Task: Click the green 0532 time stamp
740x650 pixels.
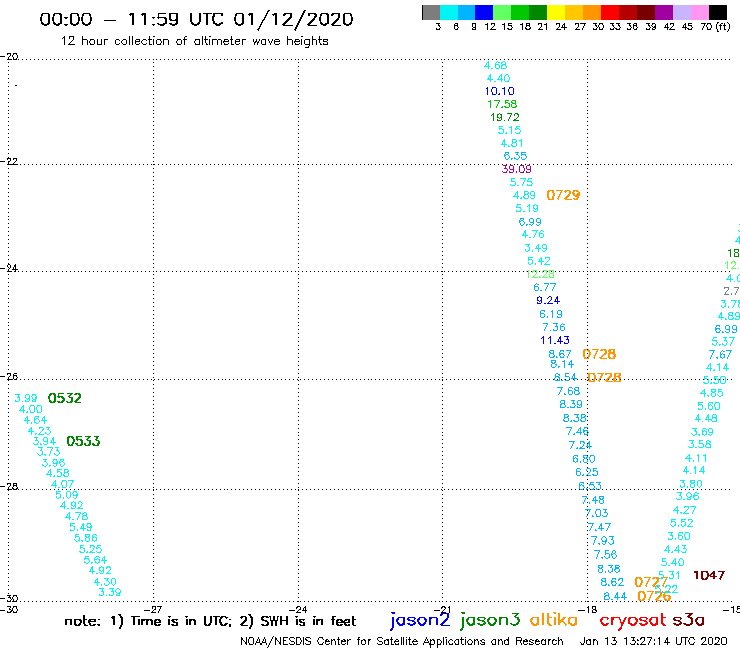Action: coord(65,398)
